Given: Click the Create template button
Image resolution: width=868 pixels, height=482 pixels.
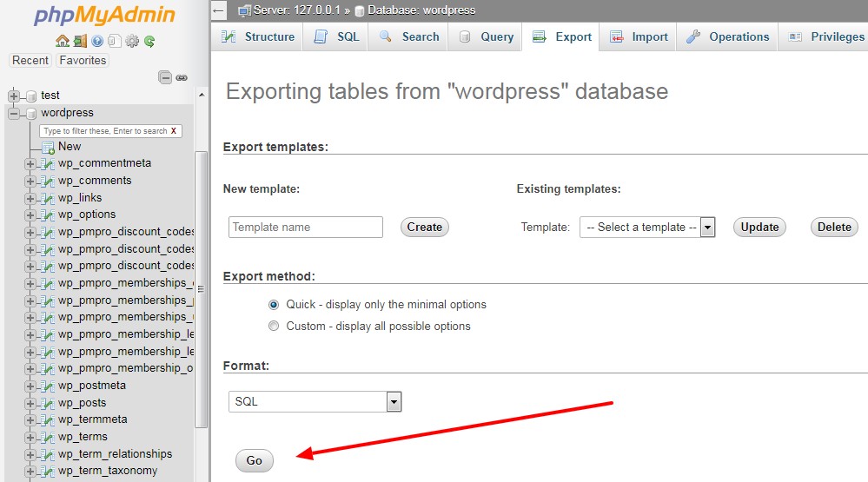Looking at the screenshot, I should (x=425, y=227).
